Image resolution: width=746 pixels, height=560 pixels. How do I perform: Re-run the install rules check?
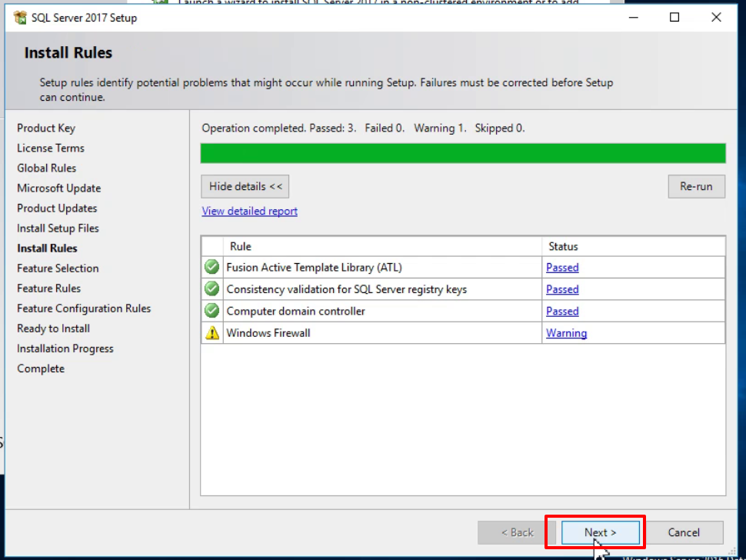pyautogui.click(x=696, y=186)
